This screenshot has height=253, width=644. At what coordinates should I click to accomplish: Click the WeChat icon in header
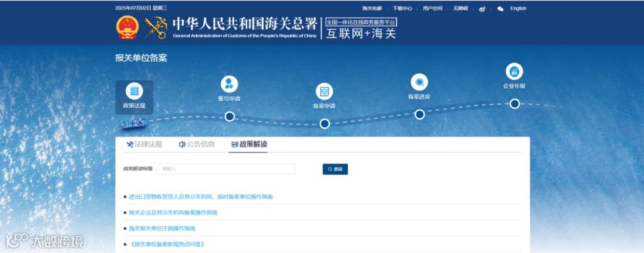500,8
